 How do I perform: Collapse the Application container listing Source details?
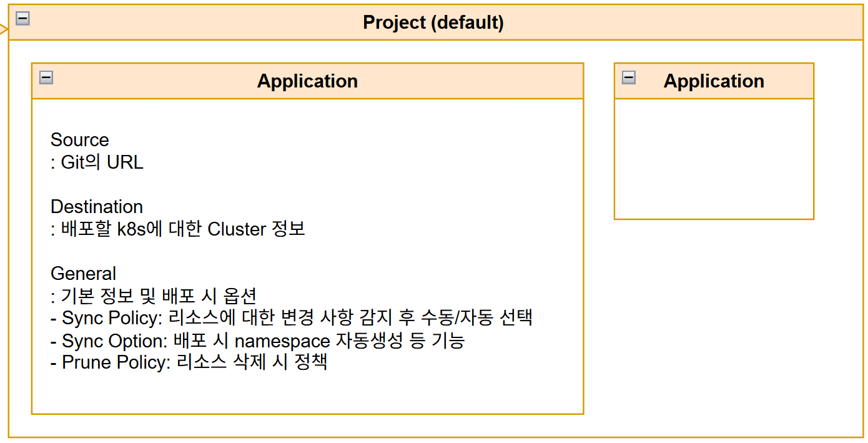[x=46, y=77]
